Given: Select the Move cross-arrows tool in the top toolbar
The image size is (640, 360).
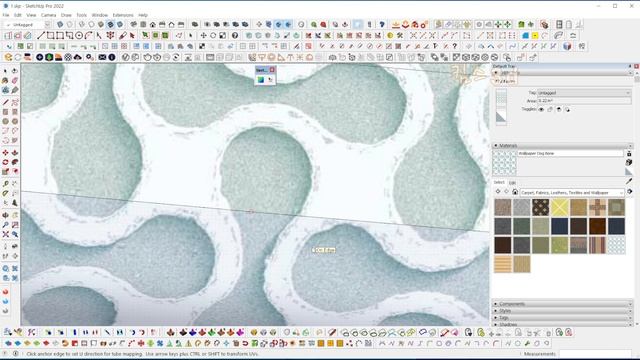Looking at the screenshot, I should pyautogui.click(x=203, y=36).
